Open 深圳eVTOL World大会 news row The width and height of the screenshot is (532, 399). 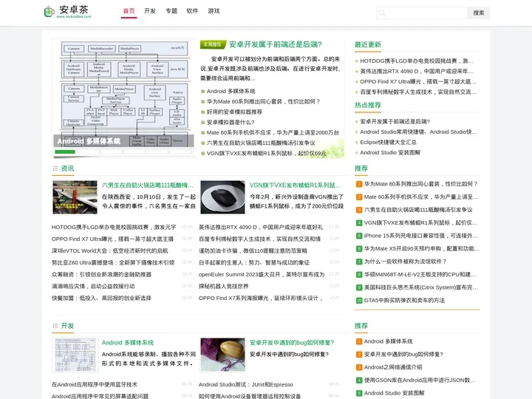(109, 250)
